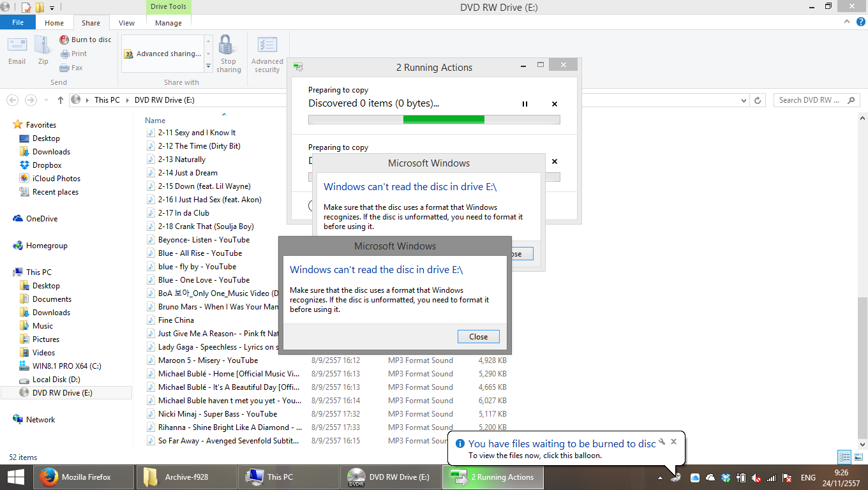Click the Properties icon in Quick Access Toolbar
The height and width of the screenshot is (490, 868).
point(26,8)
